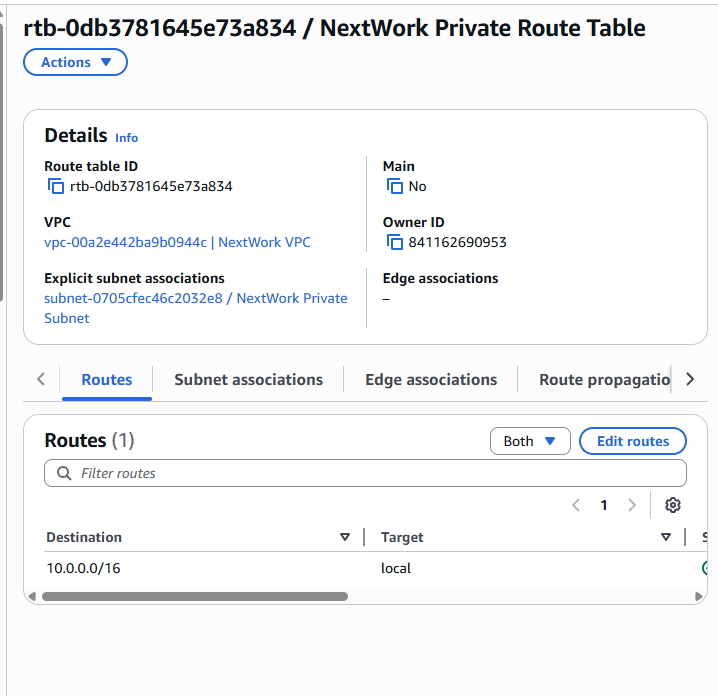The height and width of the screenshot is (696, 718).
Task: Go to next page of routes
Action: point(632,505)
